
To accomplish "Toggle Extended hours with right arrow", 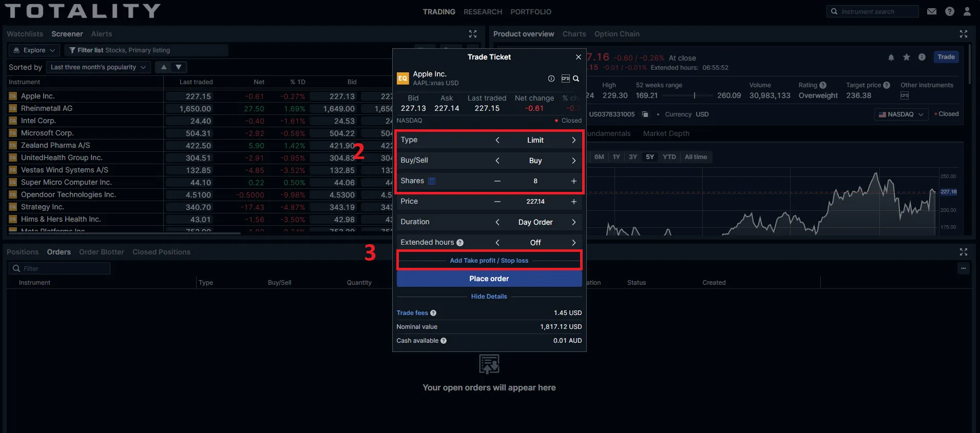I will tap(573, 243).
